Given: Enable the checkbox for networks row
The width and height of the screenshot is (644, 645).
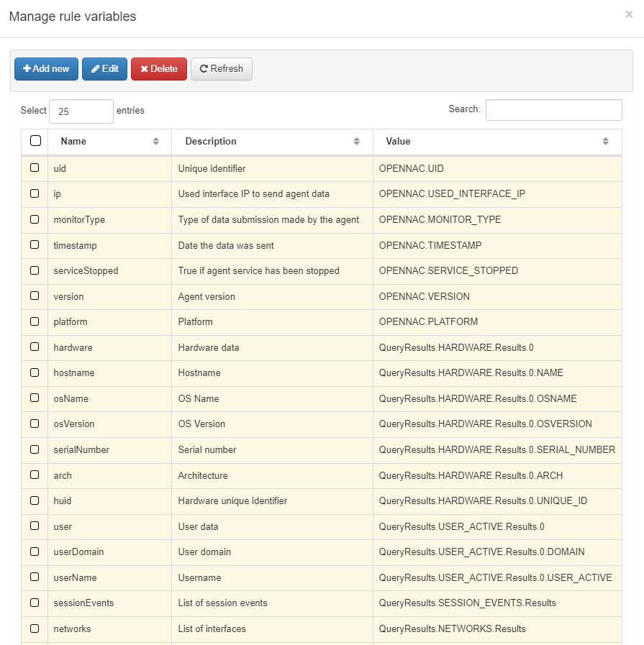Looking at the screenshot, I should tap(35, 628).
